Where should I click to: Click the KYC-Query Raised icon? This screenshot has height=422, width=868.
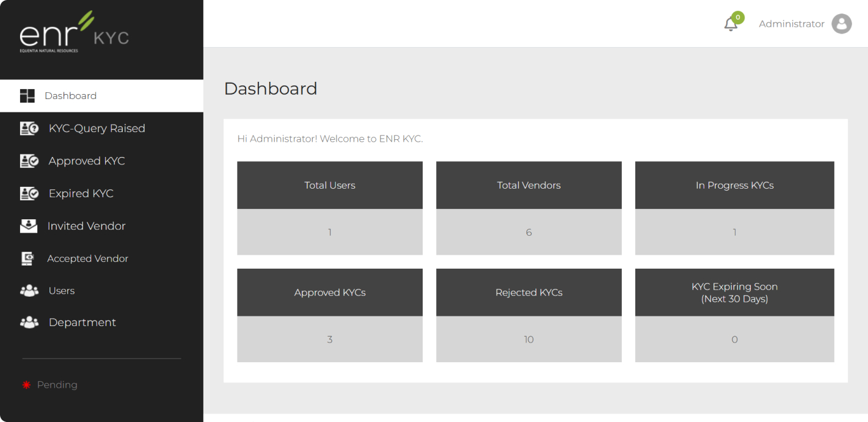(x=29, y=128)
